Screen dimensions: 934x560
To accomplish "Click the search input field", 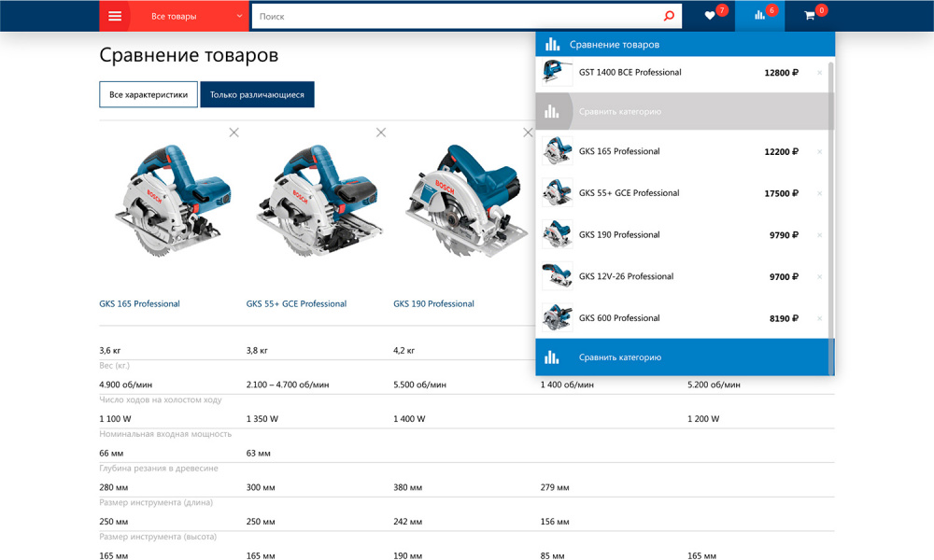I will (458, 16).
